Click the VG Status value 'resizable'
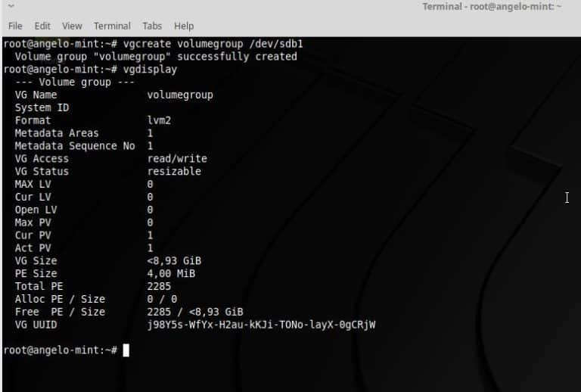The height and width of the screenshot is (392, 581). coord(174,172)
